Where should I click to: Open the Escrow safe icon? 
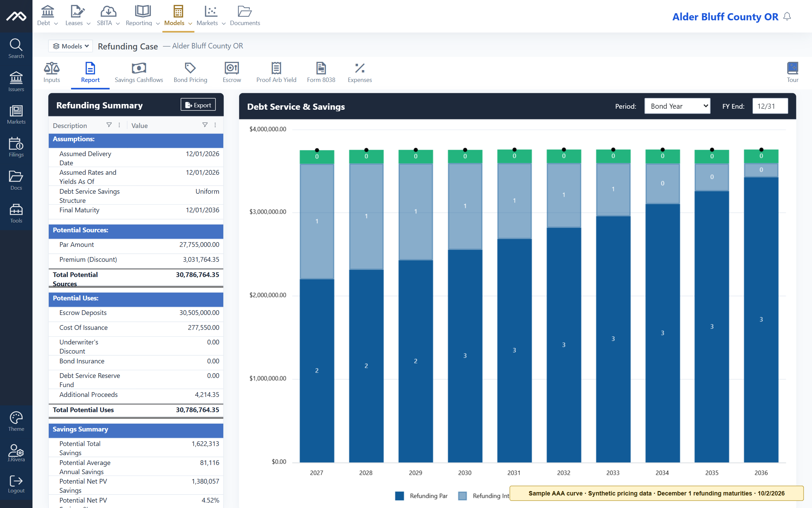pos(232,72)
